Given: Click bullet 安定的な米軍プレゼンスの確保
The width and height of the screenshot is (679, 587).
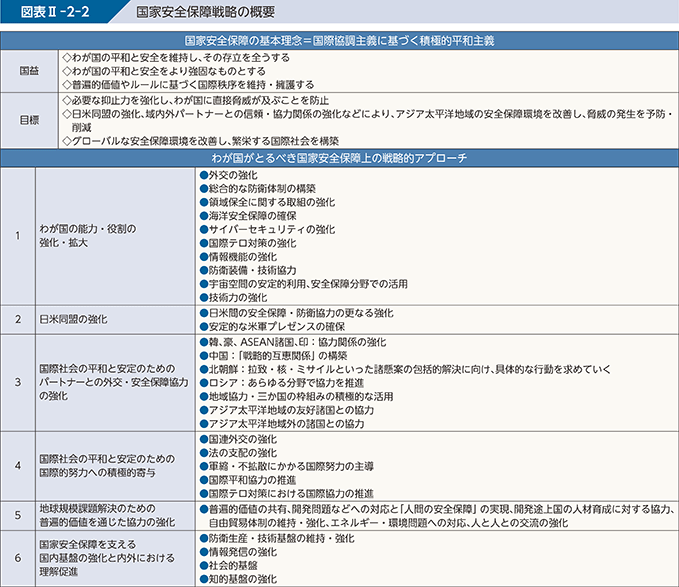Looking at the screenshot, I should tap(272, 326).
